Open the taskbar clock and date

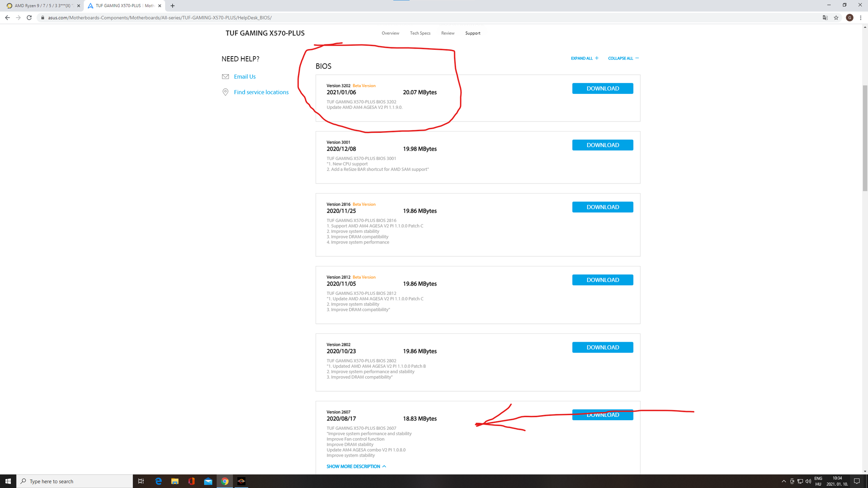click(837, 481)
